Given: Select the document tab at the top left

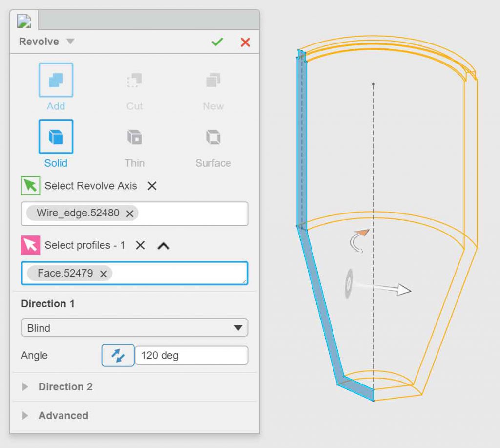Looking at the screenshot, I should (x=24, y=20).
